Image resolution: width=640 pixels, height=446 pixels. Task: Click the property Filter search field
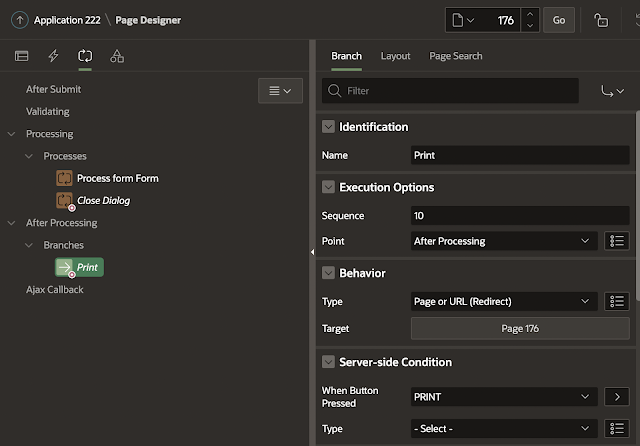(460, 91)
